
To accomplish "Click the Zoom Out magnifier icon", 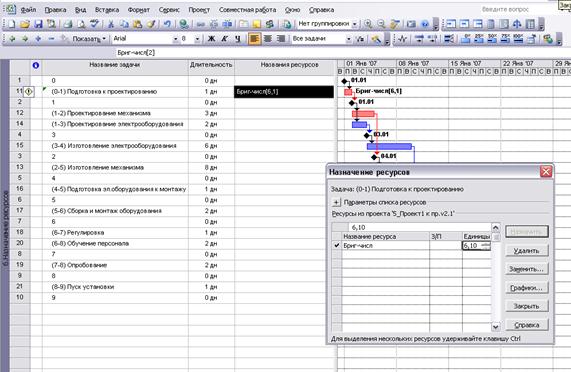I will click(x=381, y=24).
